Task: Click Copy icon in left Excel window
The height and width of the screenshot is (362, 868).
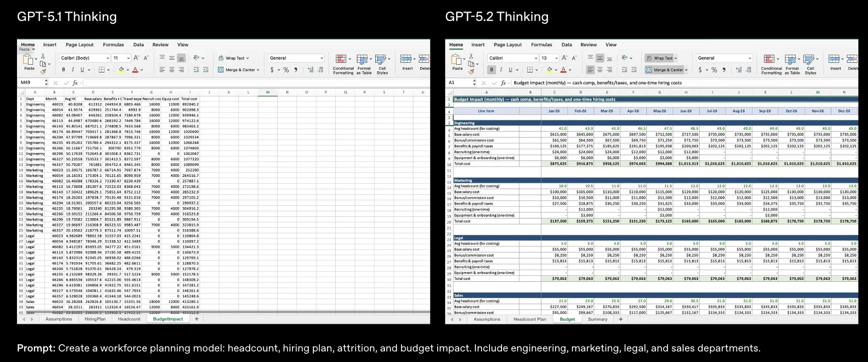Action: pyautogui.click(x=43, y=64)
